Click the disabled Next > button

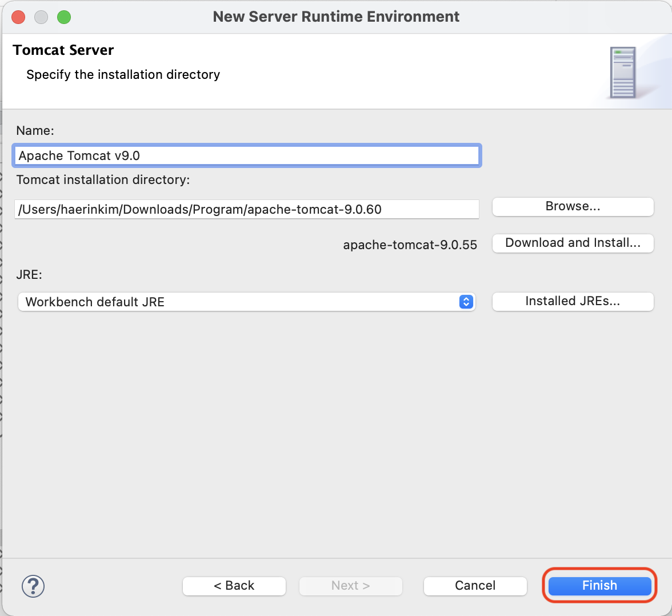tap(351, 586)
